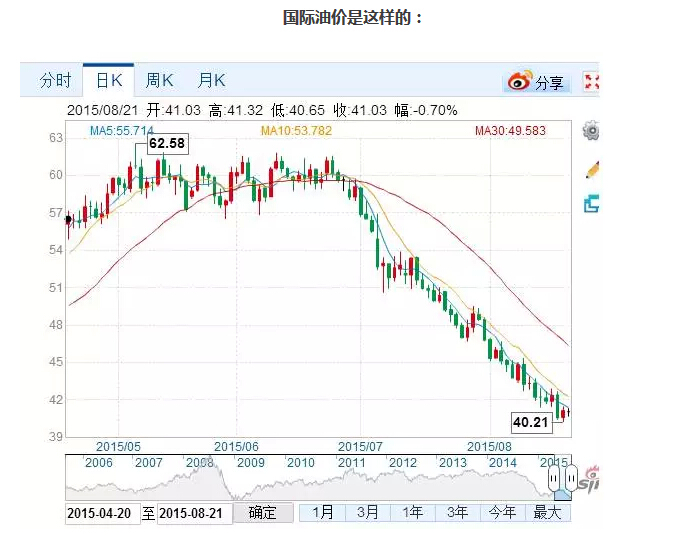Click the blue pop-out window icon
This screenshot has width=678, height=545.
tap(592, 204)
